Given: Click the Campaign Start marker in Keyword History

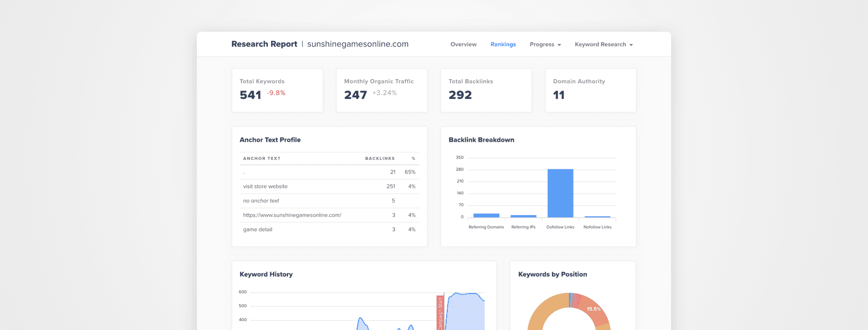Looking at the screenshot, I should tap(439, 313).
